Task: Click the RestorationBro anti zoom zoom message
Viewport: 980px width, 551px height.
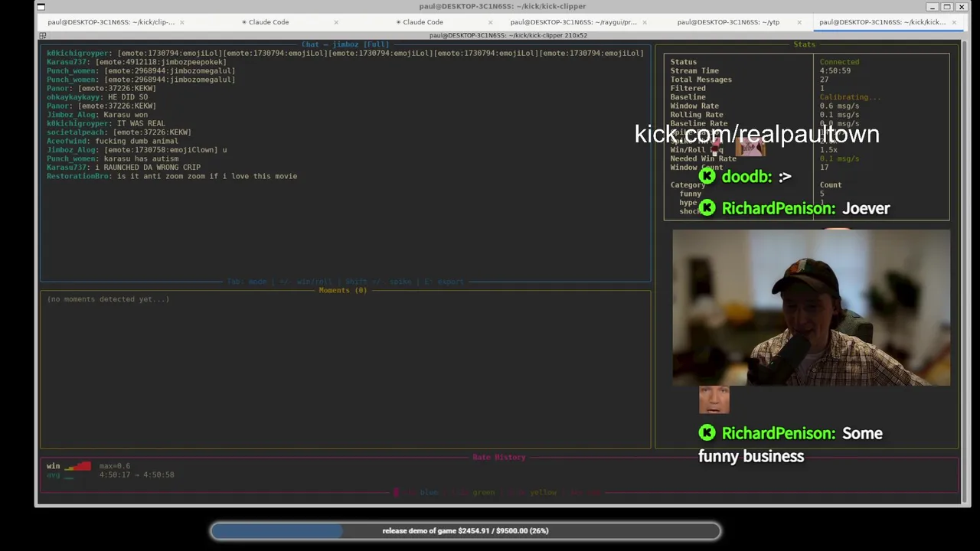Action: (x=171, y=176)
